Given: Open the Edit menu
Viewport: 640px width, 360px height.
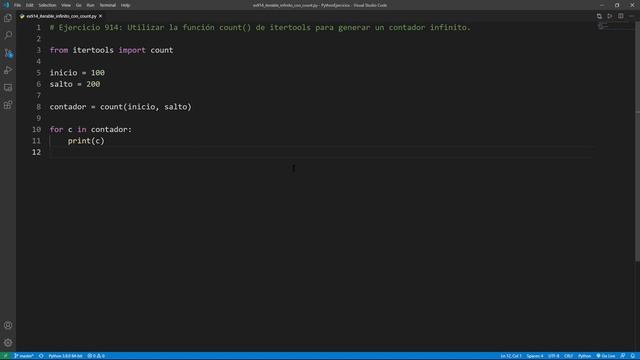Looking at the screenshot, I should pyautogui.click(x=29, y=5).
